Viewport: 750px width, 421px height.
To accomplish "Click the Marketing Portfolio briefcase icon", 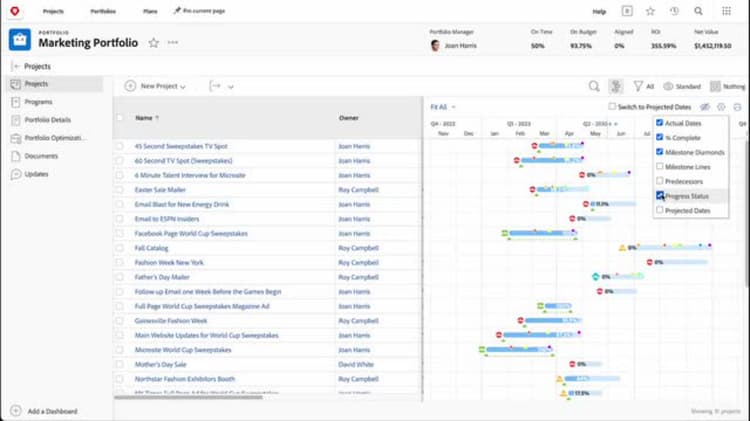I will [x=20, y=40].
